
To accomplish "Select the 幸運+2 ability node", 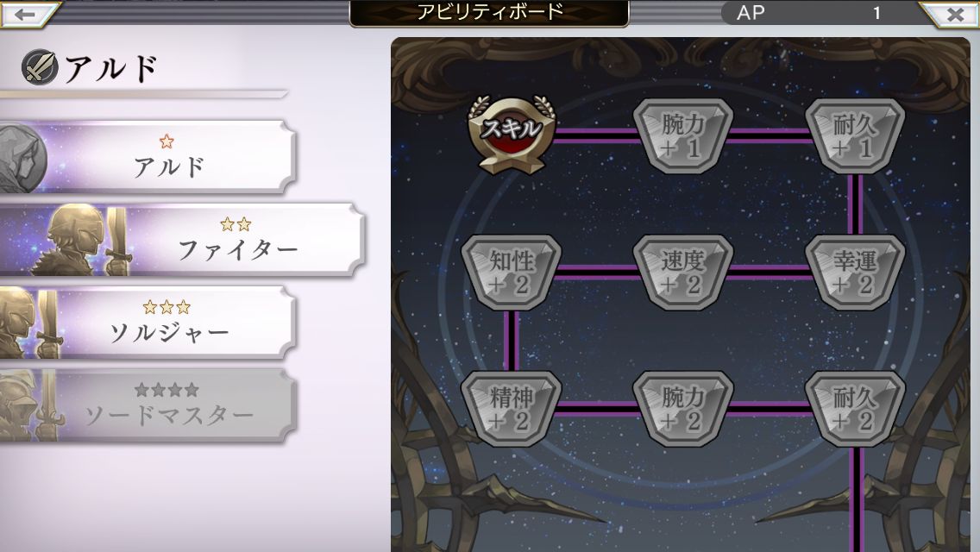I will tap(854, 273).
